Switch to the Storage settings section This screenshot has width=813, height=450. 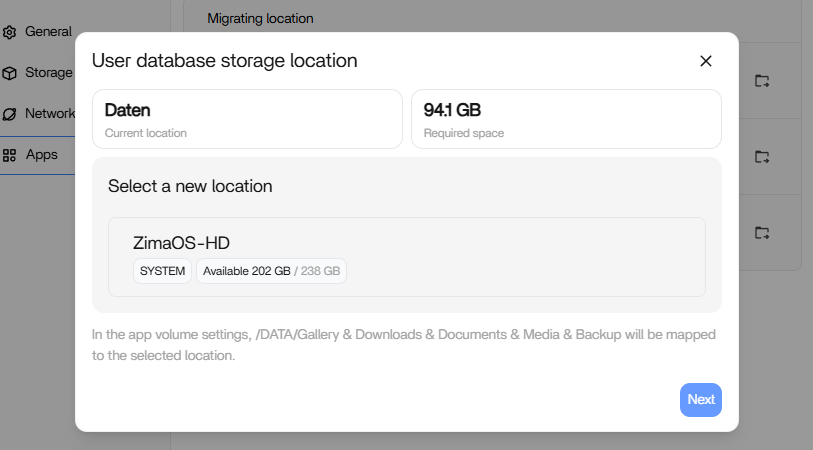click(48, 73)
